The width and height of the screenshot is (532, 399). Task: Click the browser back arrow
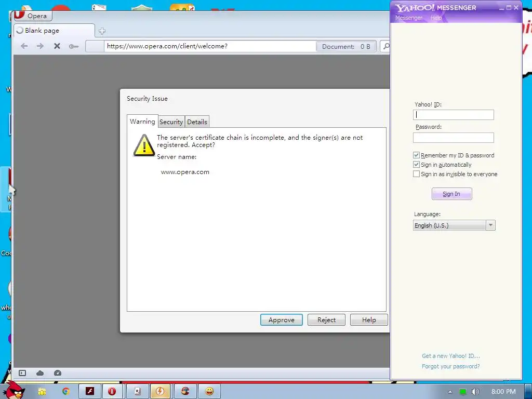[x=24, y=46]
